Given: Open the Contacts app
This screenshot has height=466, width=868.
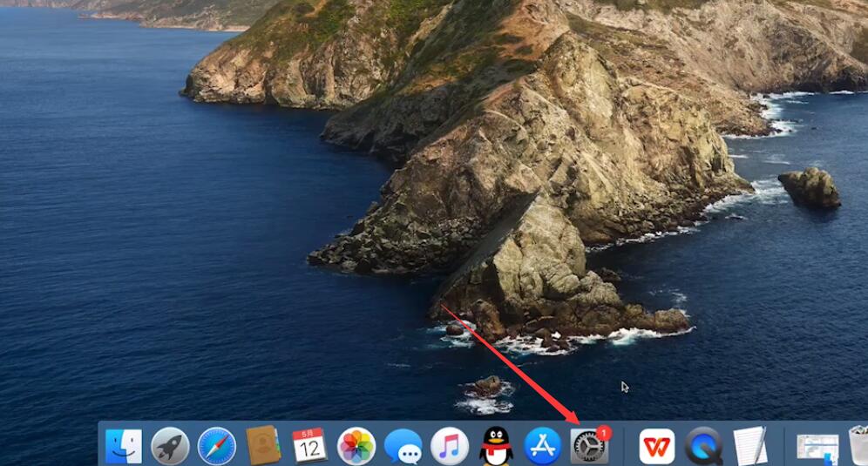Looking at the screenshot, I should (x=263, y=445).
